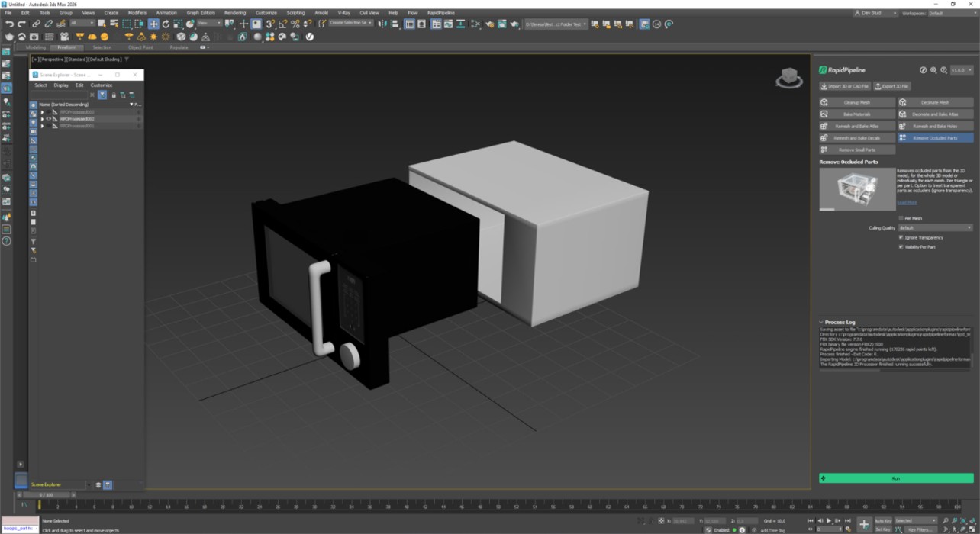This screenshot has width=980, height=534.
Task: Switch to the Freeform ribbon tab
Action: click(67, 47)
